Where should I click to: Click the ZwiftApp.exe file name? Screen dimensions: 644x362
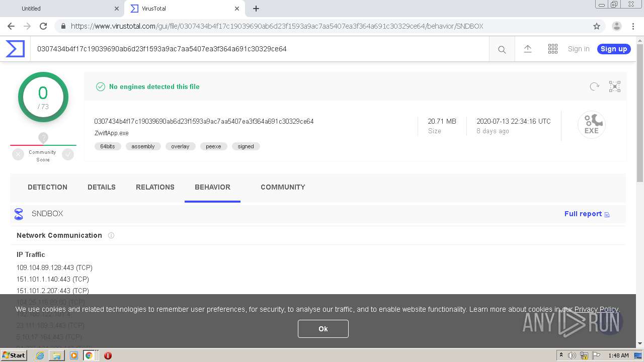pos(112,133)
